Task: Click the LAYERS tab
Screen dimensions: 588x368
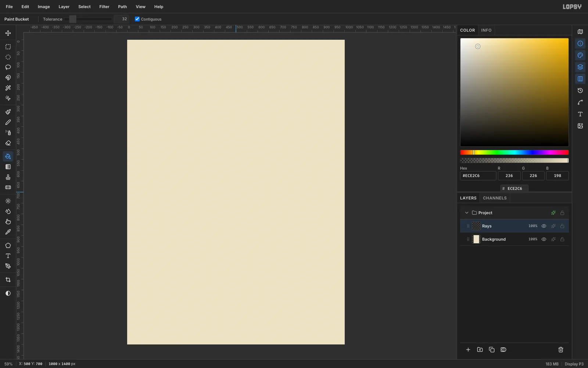Action: (468, 198)
